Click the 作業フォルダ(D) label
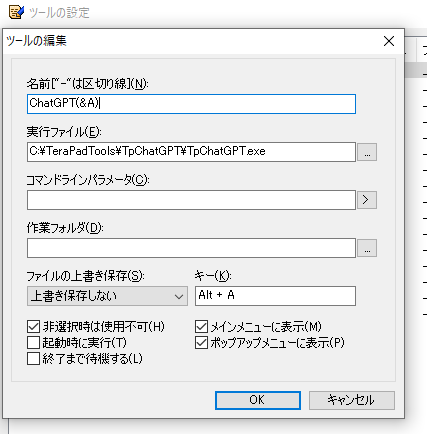 point(65,228)
